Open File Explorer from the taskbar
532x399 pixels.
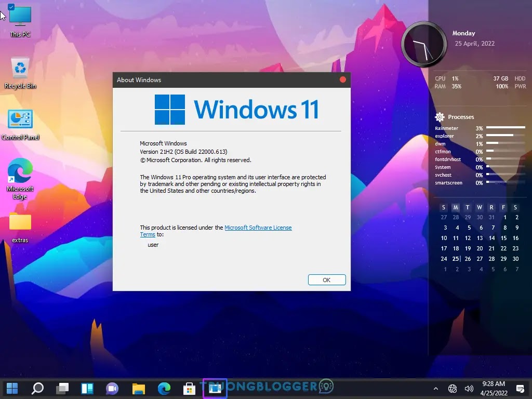[138, 388]
